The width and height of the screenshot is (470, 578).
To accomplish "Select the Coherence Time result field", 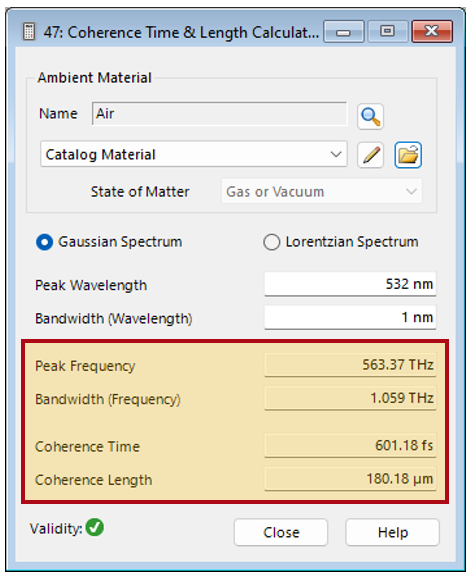I will pyautogui.click(x=350, y=446).
